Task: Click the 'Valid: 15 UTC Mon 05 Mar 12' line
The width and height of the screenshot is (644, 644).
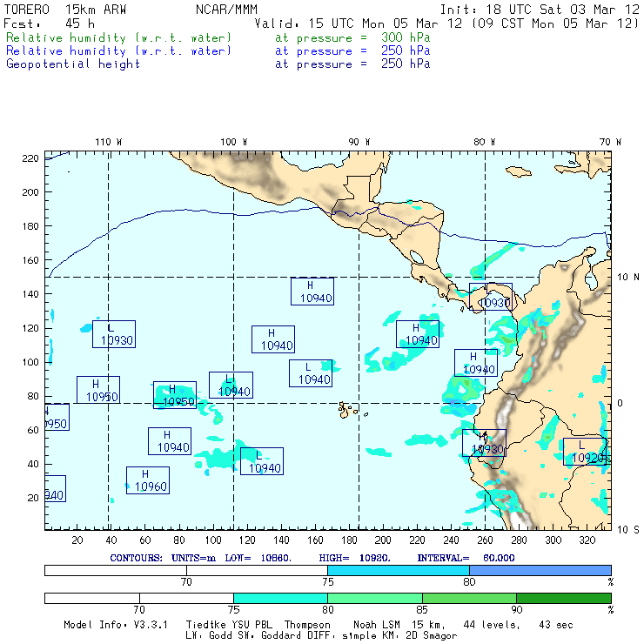Action: pos(359,23)
